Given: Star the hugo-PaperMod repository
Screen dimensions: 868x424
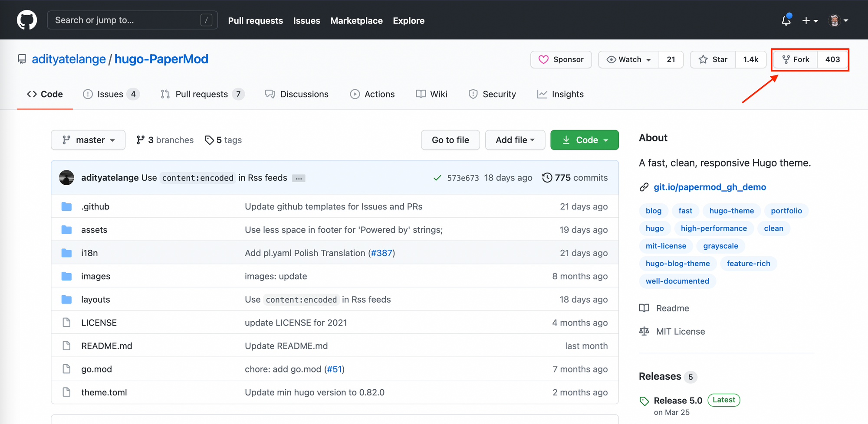Looking at the screenshot, I should (x=713, y=59).
